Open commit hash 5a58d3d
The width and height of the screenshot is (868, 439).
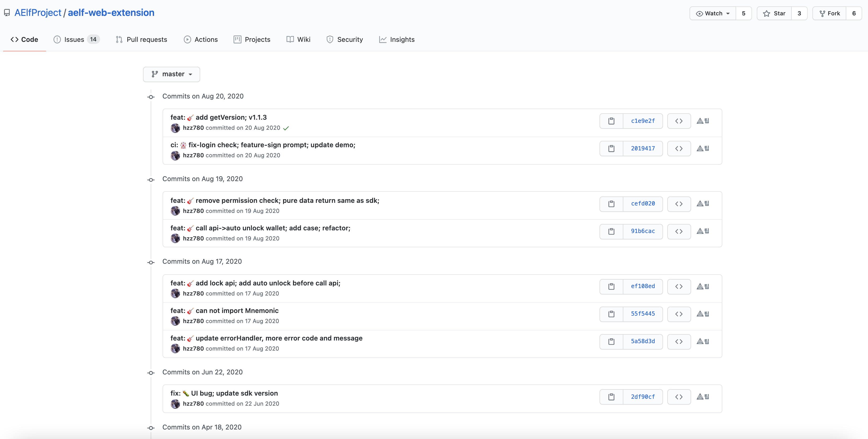click(x=643, y=342)
